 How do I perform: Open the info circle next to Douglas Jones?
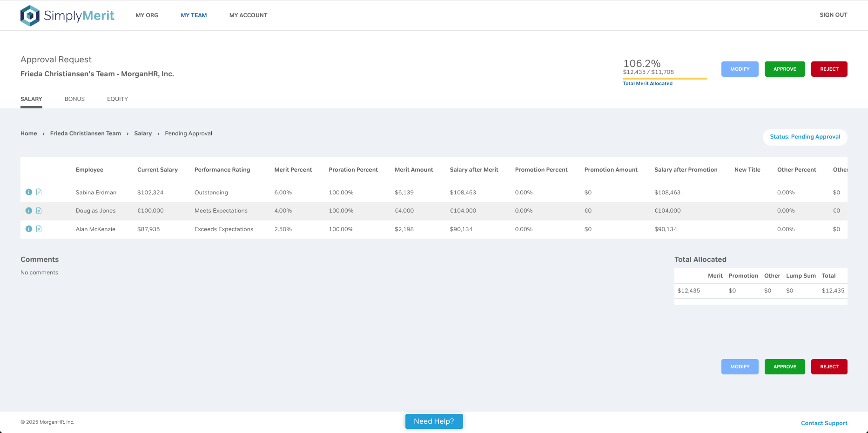click(x=28, y=211)
